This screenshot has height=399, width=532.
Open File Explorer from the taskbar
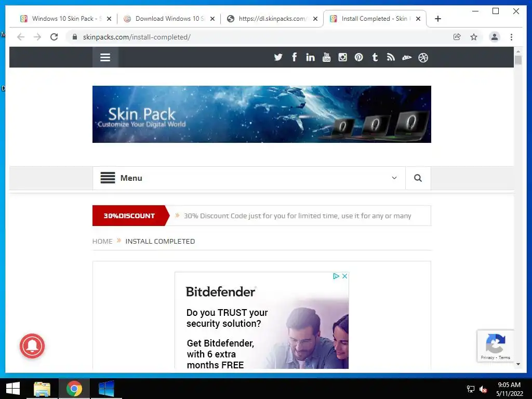(x=42, y=389)
